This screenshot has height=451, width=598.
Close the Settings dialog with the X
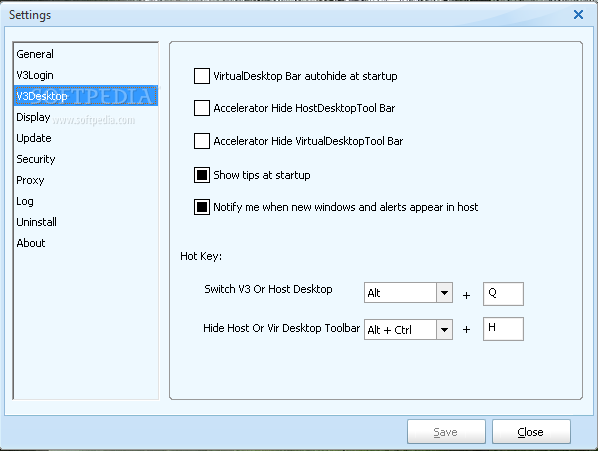[x=578, y=14]
